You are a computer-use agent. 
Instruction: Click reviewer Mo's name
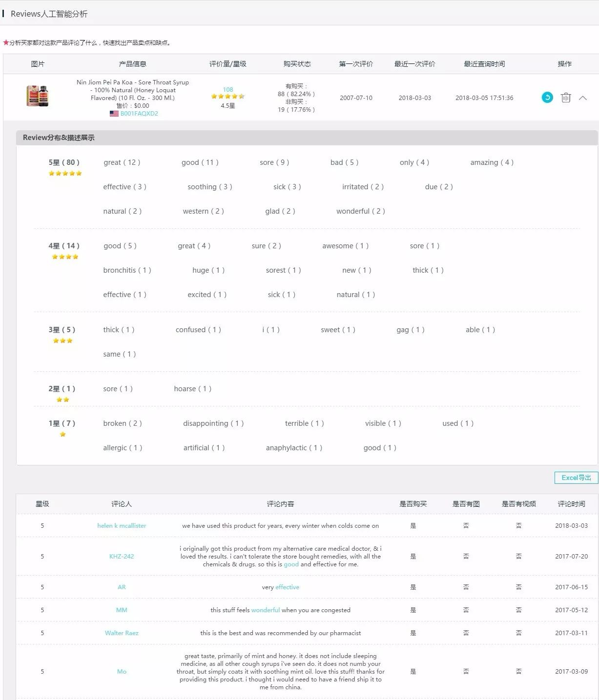click(122, 672)
